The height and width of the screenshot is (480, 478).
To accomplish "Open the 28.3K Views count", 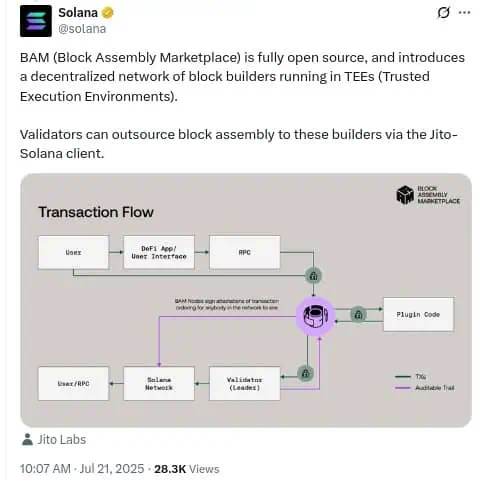I will click(x=187, y=469).
